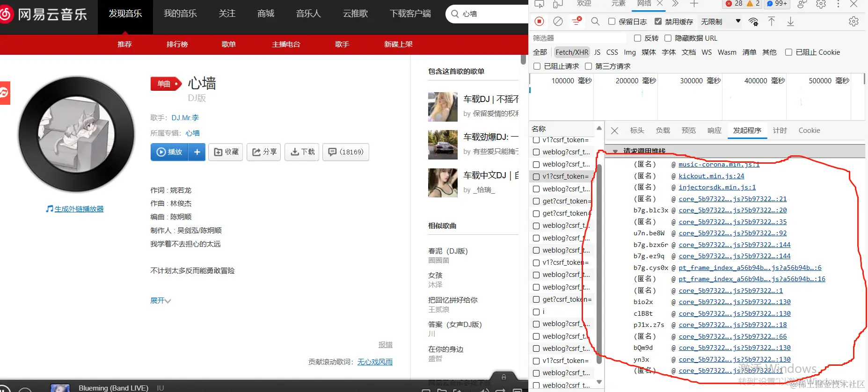The width and height of the screenshot is (868, 392).
Task: Open the DevTools three-dot customize menu
Action: [838, 4]
